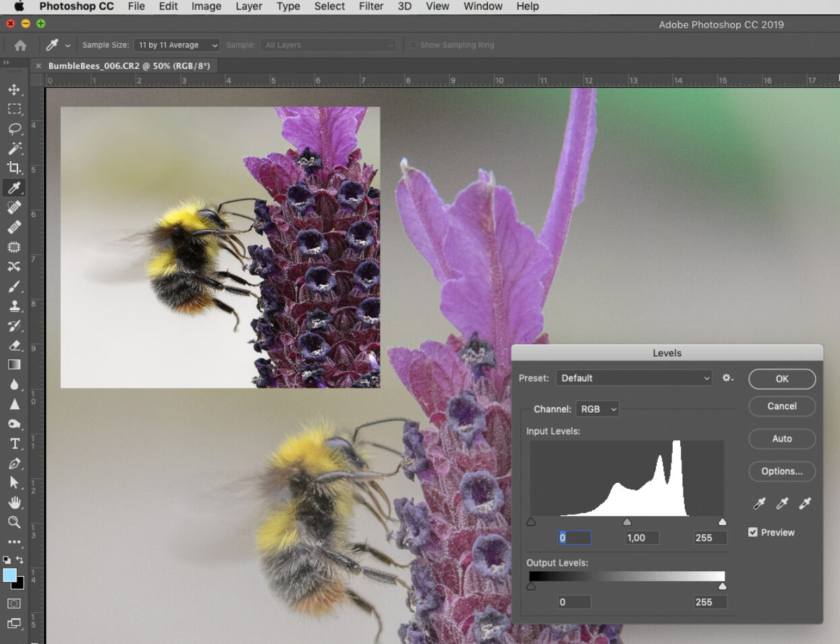
Task: Select the Move tool
Action: click(x=14, y=90)
